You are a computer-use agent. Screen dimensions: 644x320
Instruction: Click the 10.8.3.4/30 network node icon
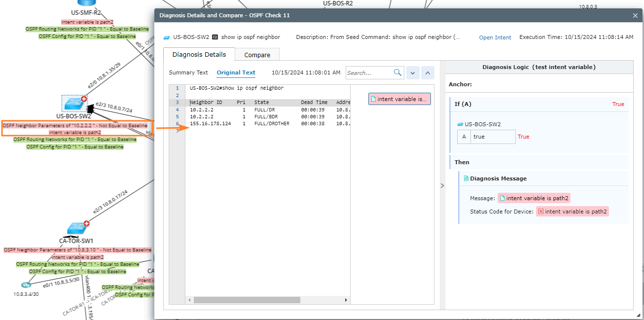coord(26,284)
